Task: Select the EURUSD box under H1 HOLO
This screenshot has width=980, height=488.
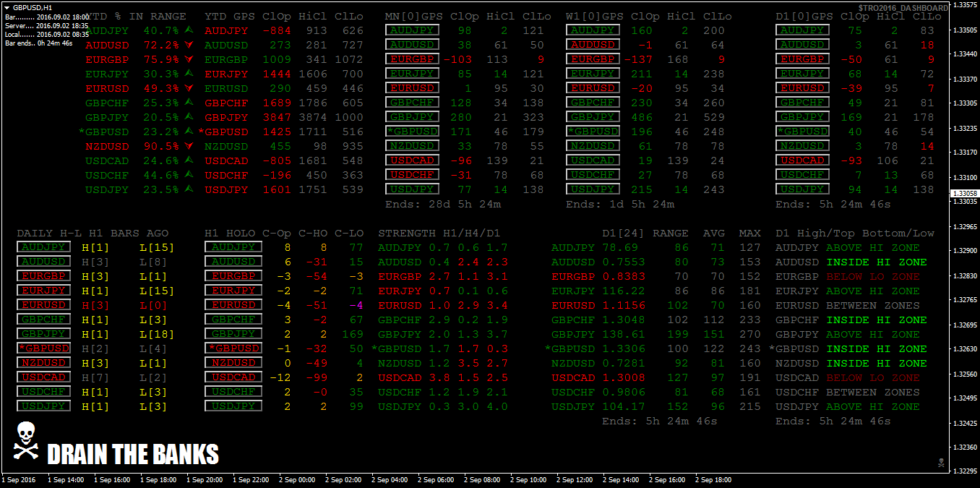Action: pyautogui.click(x=233, y=304)
